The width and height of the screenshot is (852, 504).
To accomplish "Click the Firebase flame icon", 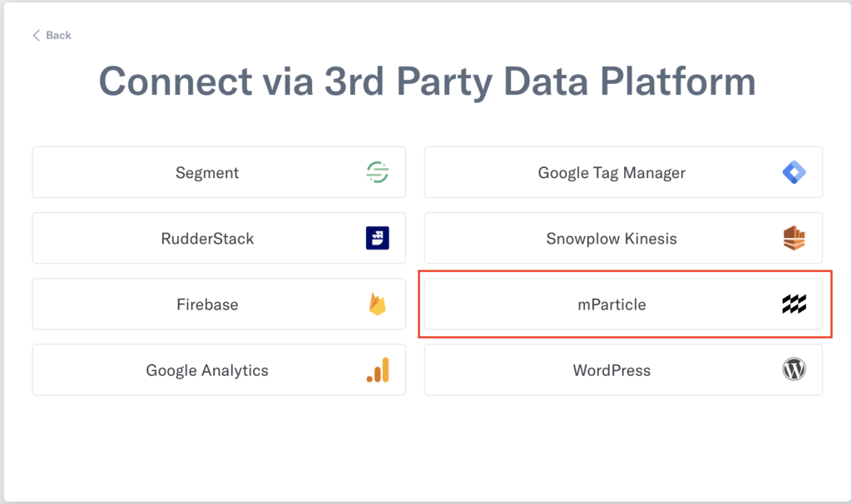I will point(377,304).
